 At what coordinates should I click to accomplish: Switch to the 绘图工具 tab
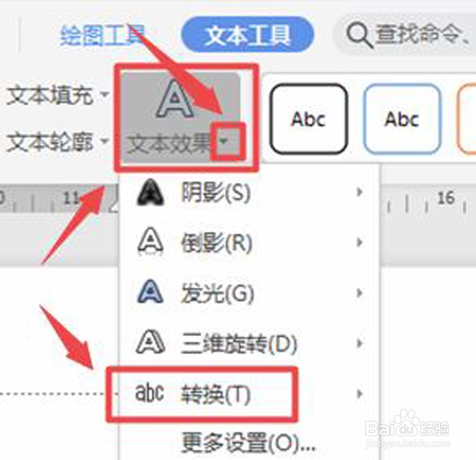pos(103,36)
